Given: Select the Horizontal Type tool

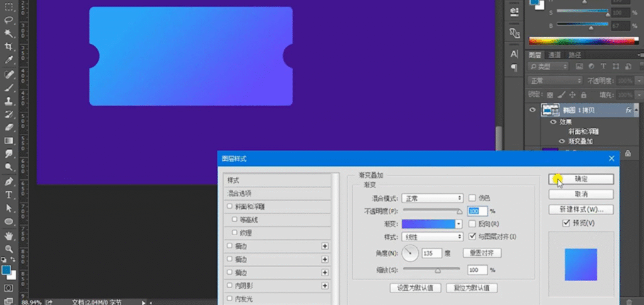Looking at the screenshot, I should tap(9, 194).
